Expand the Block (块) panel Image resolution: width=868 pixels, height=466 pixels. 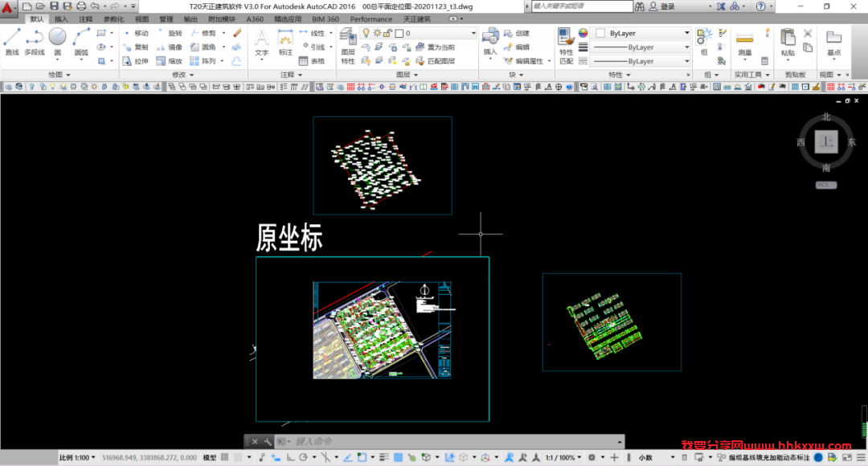pos(516,74)
